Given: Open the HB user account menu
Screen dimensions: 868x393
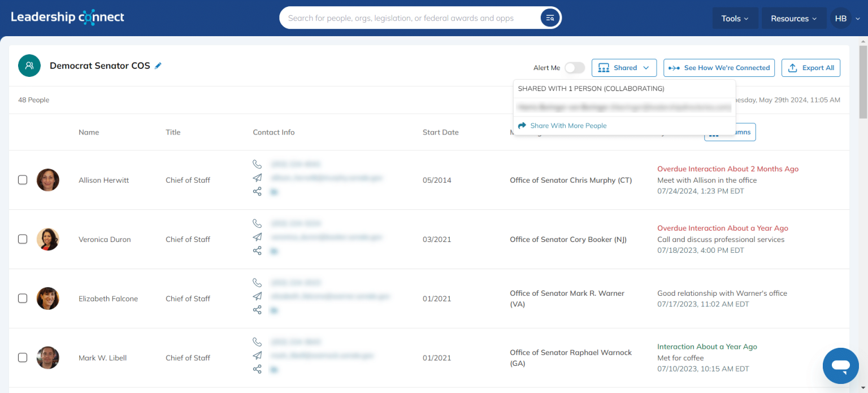Looking at the screenshot, I should coord(846,19).
